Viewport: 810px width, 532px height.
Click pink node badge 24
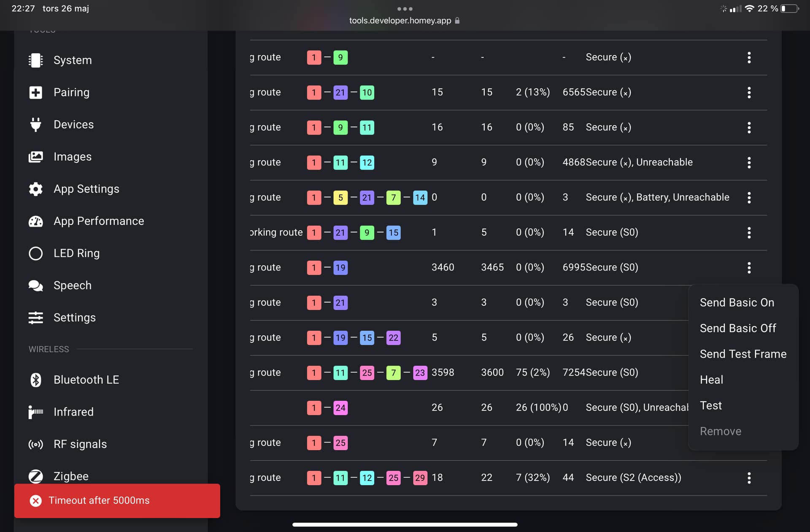tap(340, 408)
